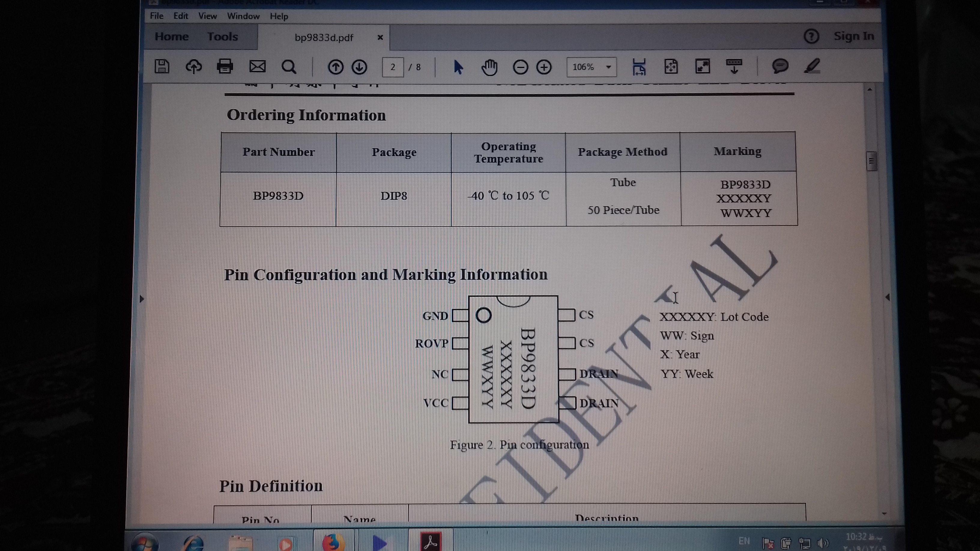This screenshot has width=980, height=551.
Task: Click the XXXXXY: Lot Code text
Action: pos(714,317)
